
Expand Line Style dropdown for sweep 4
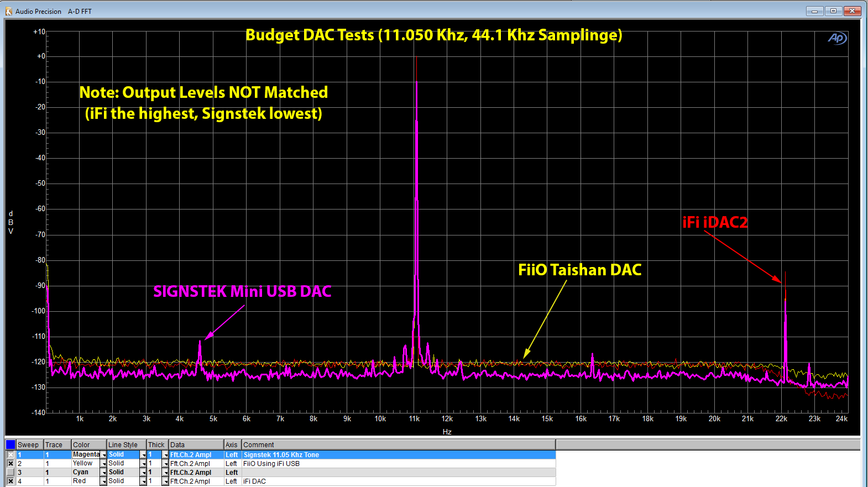[x=143, y=481]
